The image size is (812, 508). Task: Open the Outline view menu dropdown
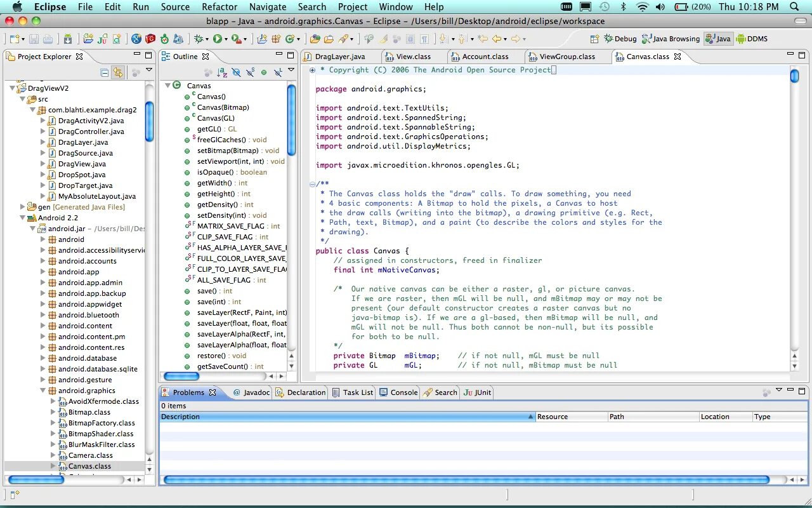click(291, 70)
